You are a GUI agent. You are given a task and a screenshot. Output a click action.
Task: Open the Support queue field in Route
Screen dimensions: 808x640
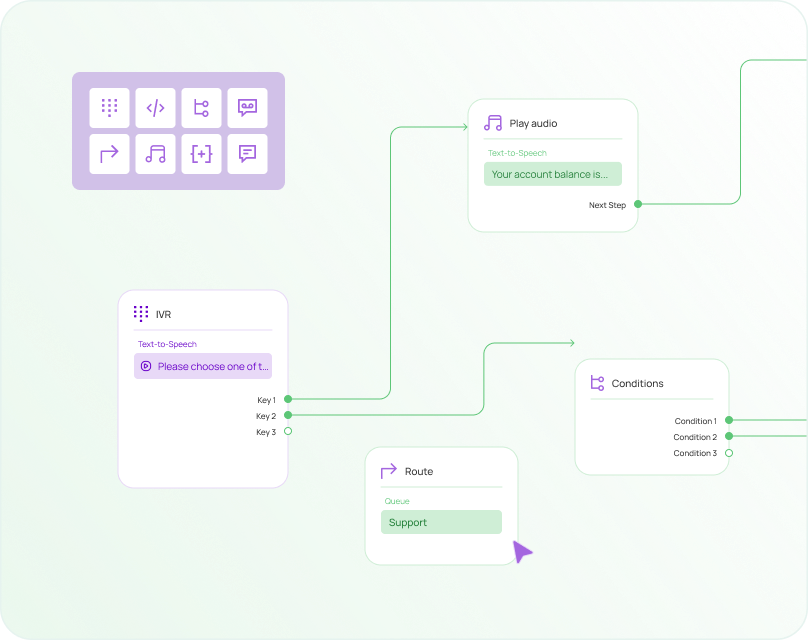[x=441, y=522]
